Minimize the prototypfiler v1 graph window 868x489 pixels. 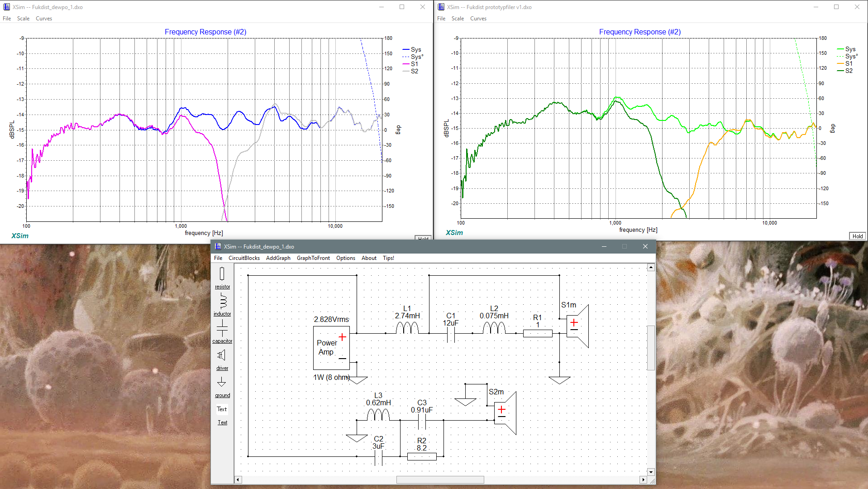tap(816, 7)
